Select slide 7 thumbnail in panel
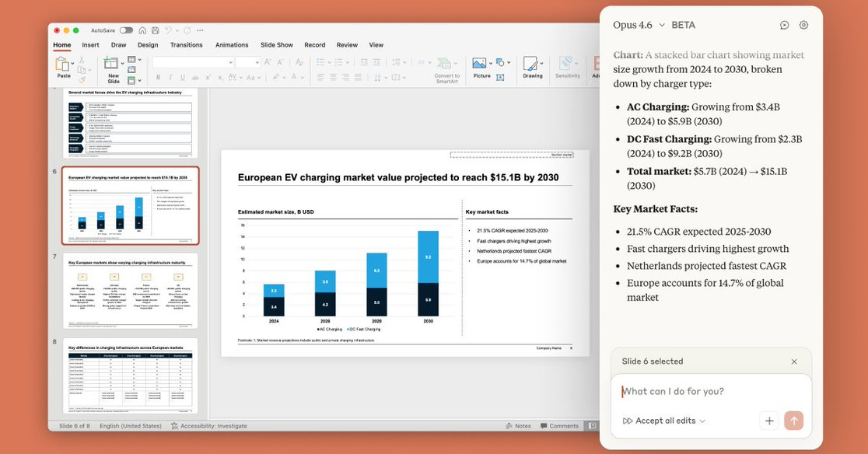 tap(131, 291)
